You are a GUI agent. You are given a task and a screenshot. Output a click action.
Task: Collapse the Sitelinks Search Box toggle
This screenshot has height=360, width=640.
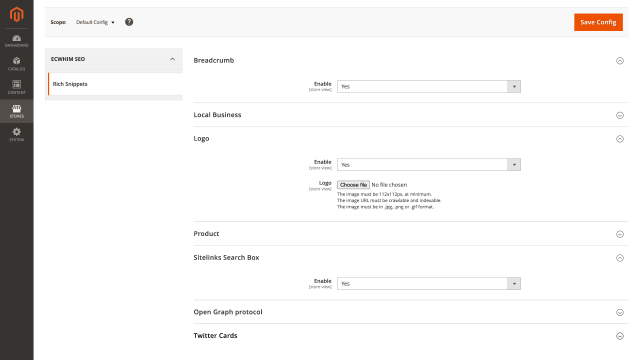[620, 258]
